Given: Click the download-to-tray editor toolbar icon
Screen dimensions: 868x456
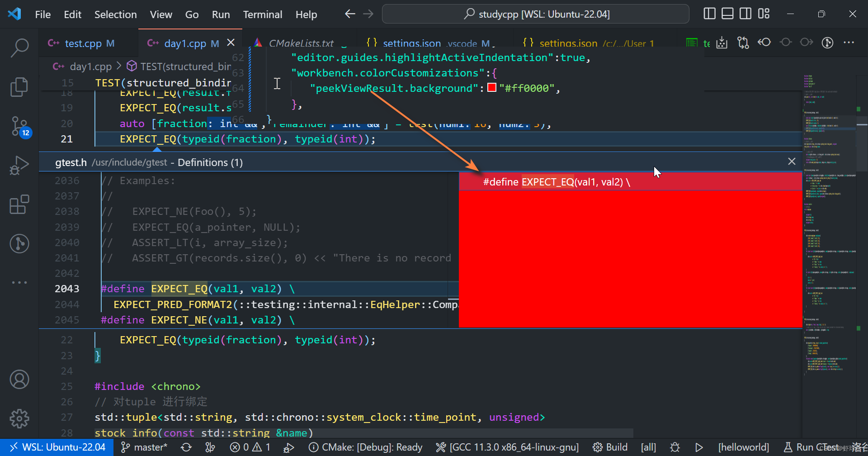Looking at the screenshot, I should click(x=722, y=43).
